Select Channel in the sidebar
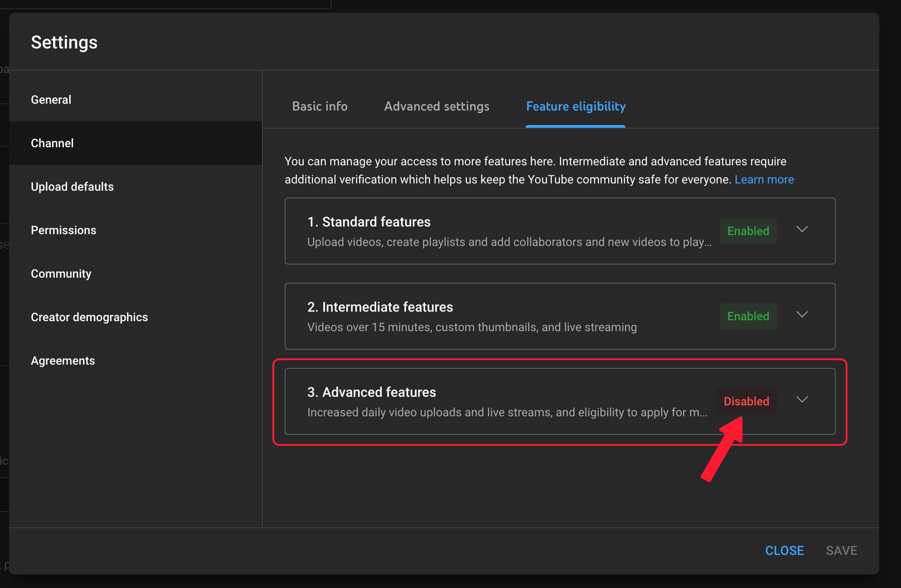Screen dimensions: 901x588 coord(52,143)
